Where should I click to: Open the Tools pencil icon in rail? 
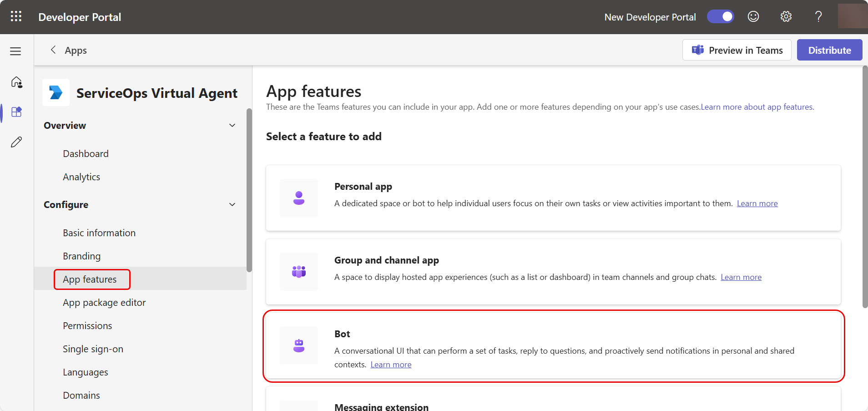tap(16, 142)
